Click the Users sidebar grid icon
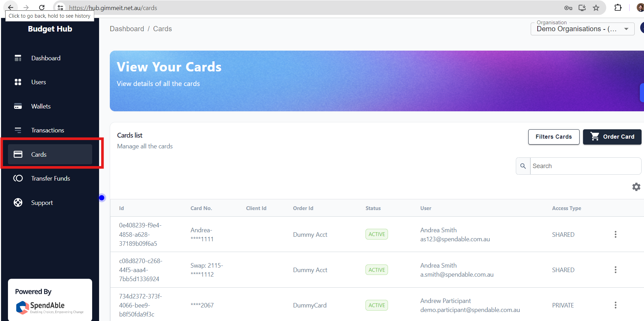 (x=18, y=82)
